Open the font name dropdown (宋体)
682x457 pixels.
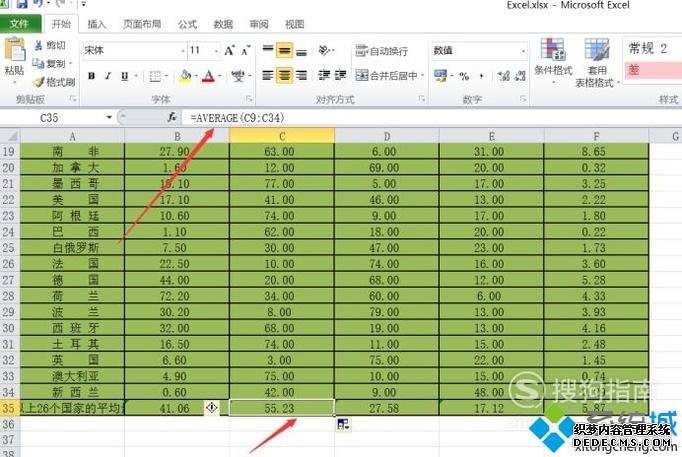(x=183, y=51)
